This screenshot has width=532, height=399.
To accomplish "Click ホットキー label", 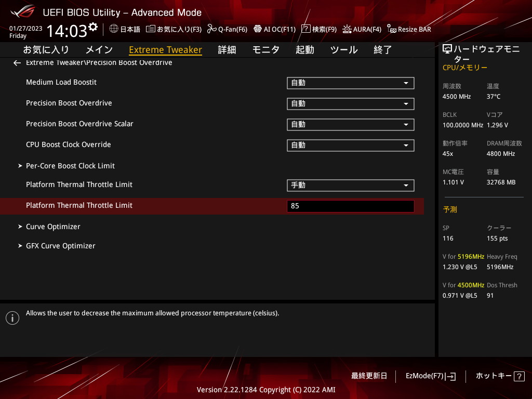I will coord(494,376).
